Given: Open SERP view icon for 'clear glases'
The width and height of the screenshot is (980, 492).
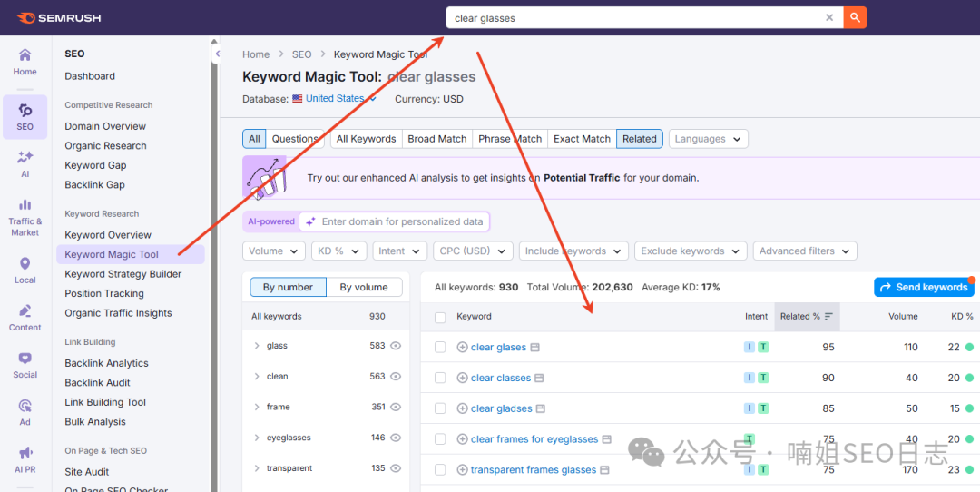Looking at the screenshot, I should point(535,347).
